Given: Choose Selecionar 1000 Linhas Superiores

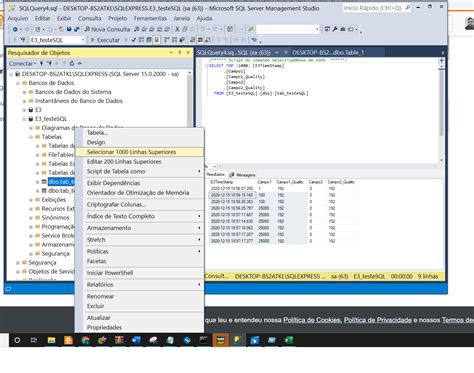Looking at the screenshot, I should click(x=139, y=152).
